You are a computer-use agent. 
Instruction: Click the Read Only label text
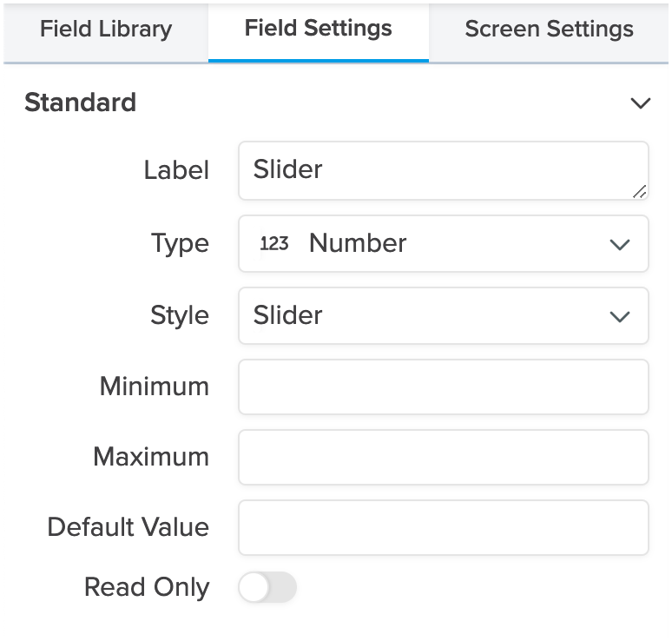(x=147, y=587)
